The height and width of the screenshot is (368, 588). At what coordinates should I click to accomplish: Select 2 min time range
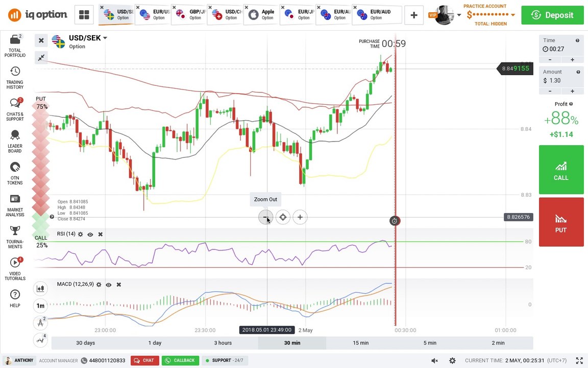498,343
